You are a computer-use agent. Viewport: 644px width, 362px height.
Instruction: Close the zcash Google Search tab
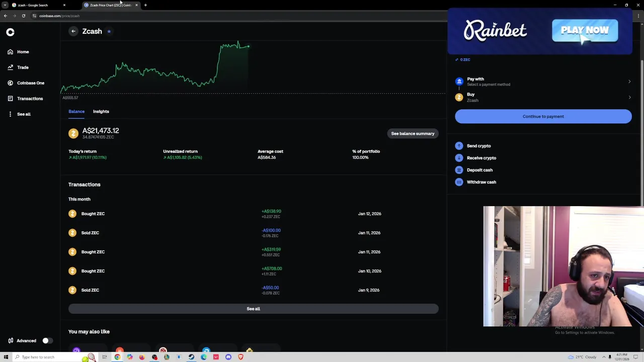(64, 5)
